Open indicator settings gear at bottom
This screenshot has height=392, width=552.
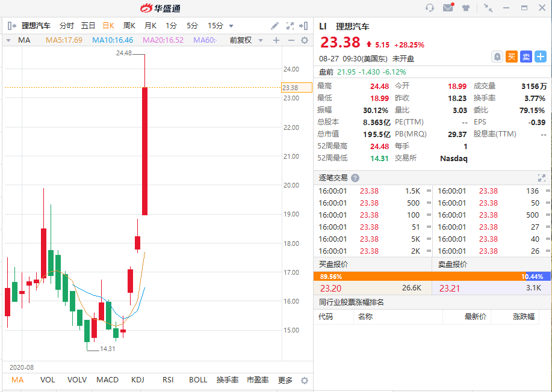pyautogui.click(x=305, y=381)
